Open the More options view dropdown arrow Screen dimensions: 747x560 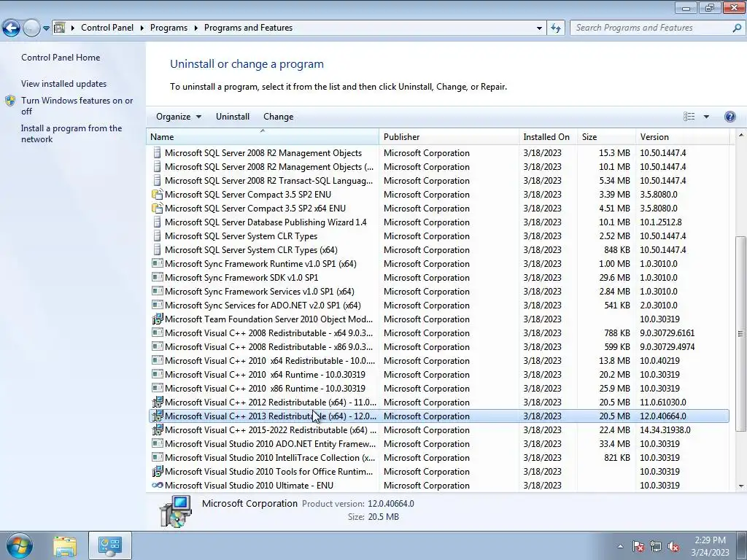coord(706,117)
